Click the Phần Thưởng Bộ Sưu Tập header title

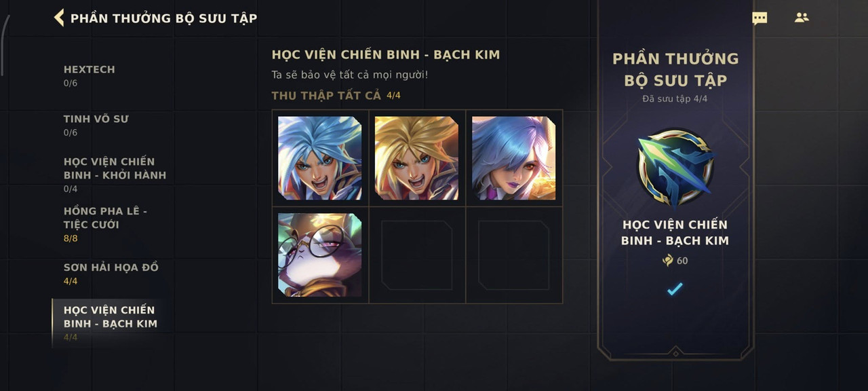pyautogui.click(x=163, y=18)
